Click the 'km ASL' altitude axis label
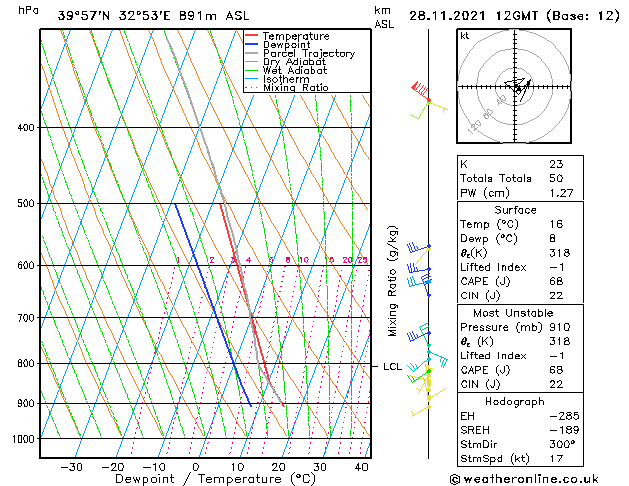 coord(384,17)
